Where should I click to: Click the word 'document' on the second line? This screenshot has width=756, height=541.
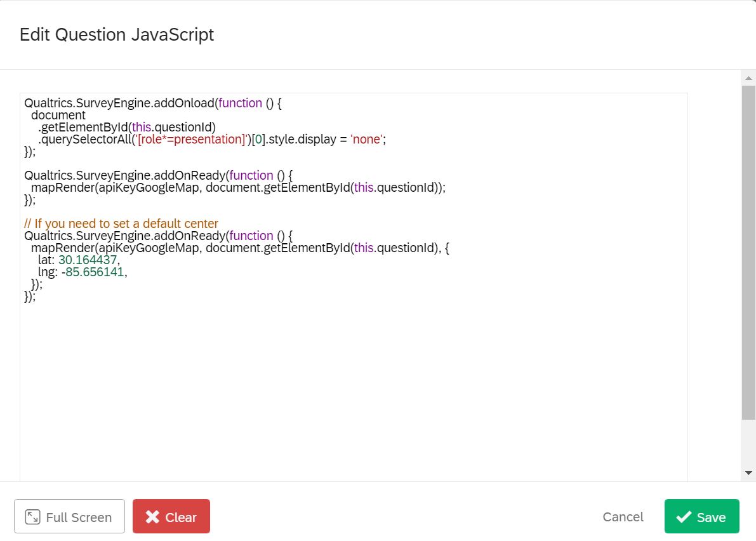click(58, 115)
